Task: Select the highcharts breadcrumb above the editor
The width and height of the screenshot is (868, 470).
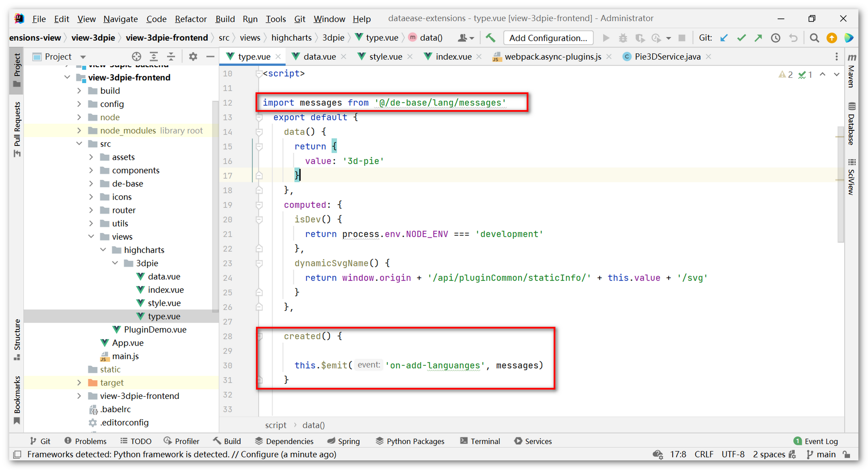Action: pyautogui.click(x=291, y=38)
